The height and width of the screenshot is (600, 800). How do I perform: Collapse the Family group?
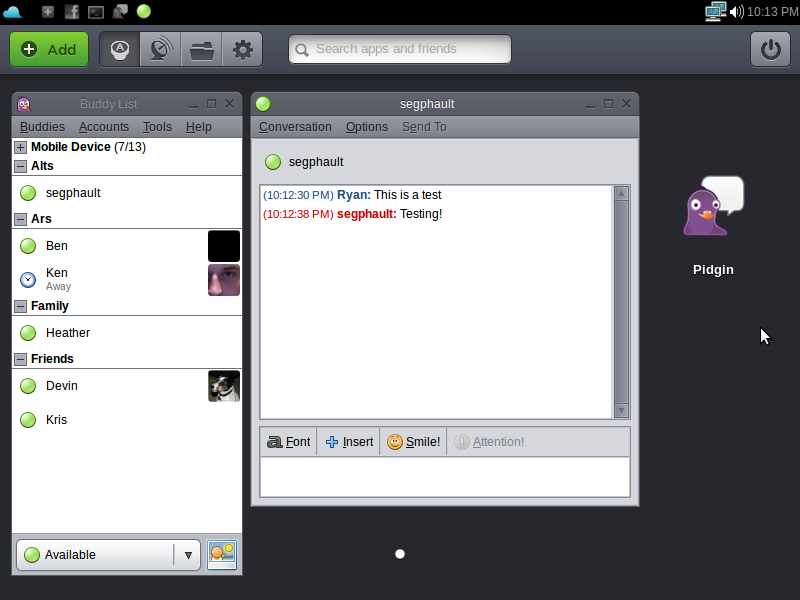(20, 306)
